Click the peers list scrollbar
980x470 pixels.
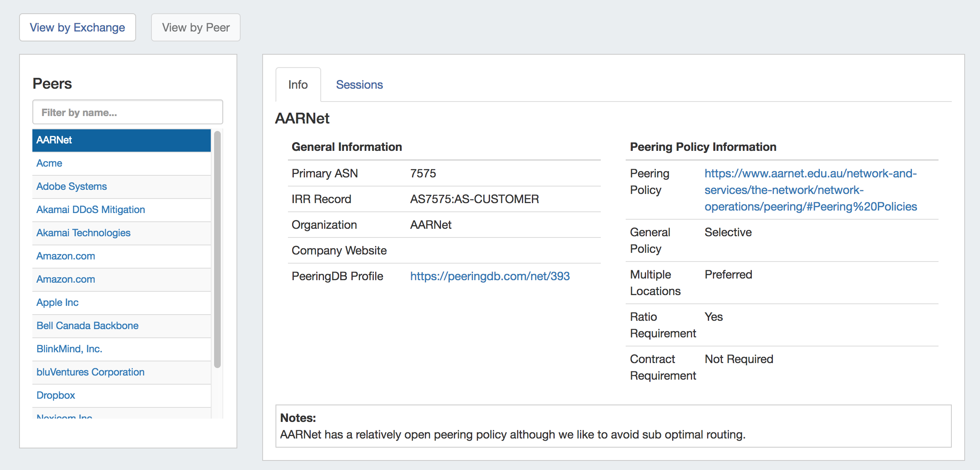217,249
